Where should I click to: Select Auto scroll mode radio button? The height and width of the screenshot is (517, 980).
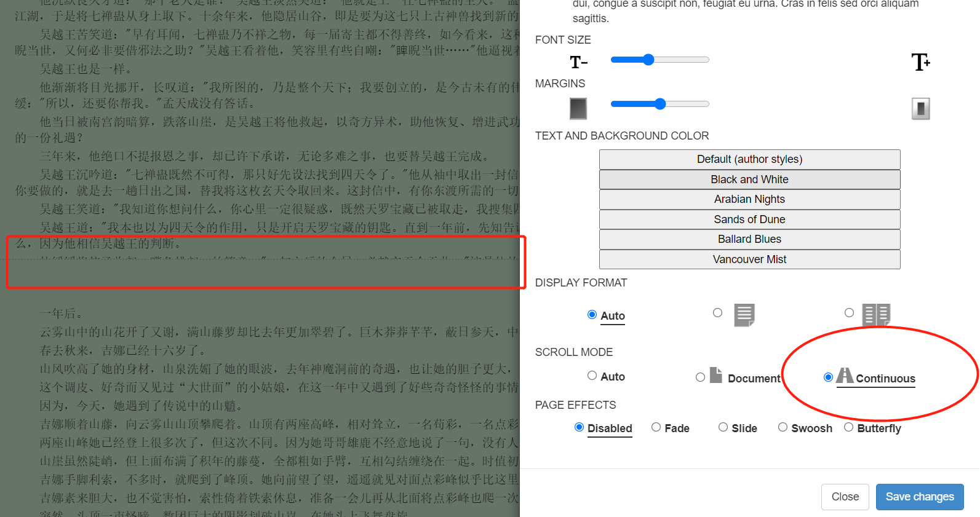(592, 376)
